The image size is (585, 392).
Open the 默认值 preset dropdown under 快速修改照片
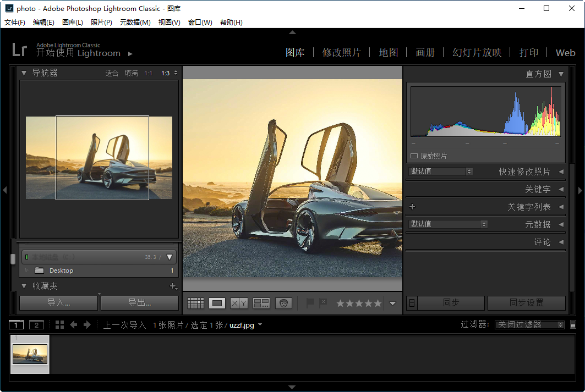[440, 171]
